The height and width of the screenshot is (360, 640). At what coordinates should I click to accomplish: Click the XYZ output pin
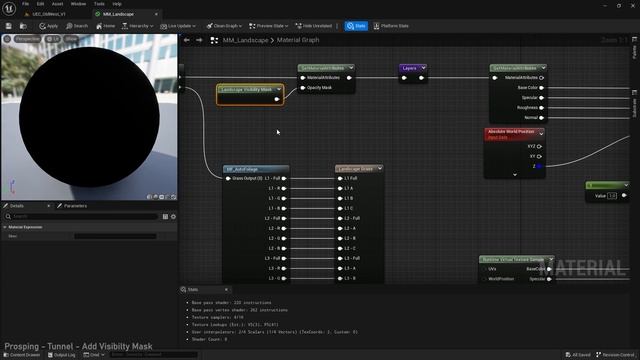pyautogui.click(x=539, y=147)
